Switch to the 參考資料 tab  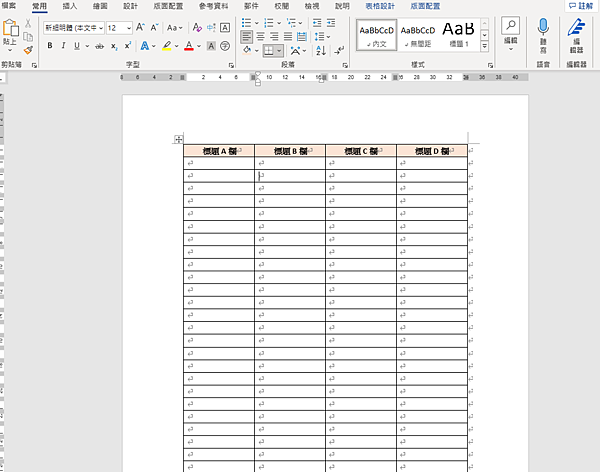(x=214, y=6)
